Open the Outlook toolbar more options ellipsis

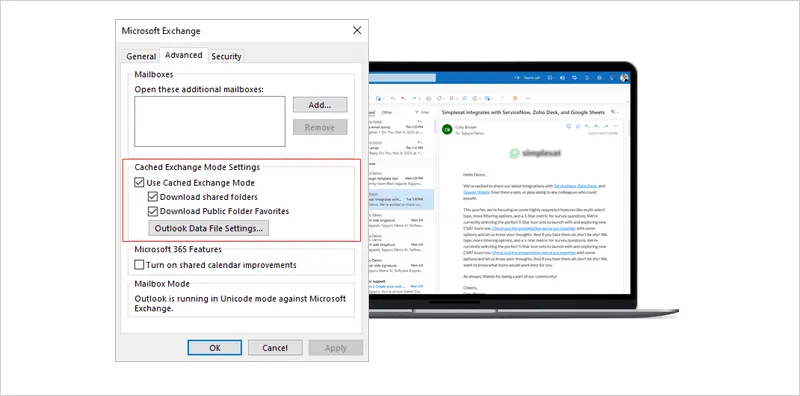528,98
